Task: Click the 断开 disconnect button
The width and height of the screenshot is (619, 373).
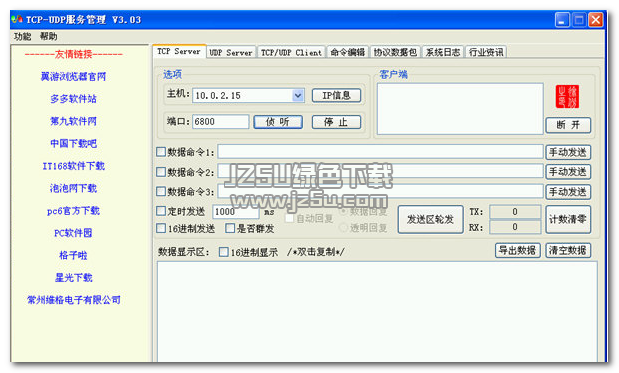Action: click(568, 125)
